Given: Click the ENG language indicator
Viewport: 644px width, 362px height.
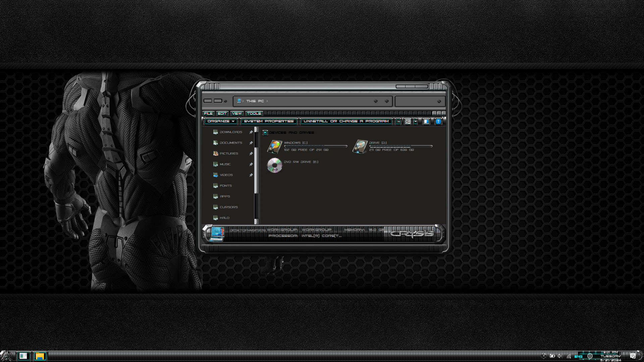Looking at the screenshot, I should click(x=579, y=356).
